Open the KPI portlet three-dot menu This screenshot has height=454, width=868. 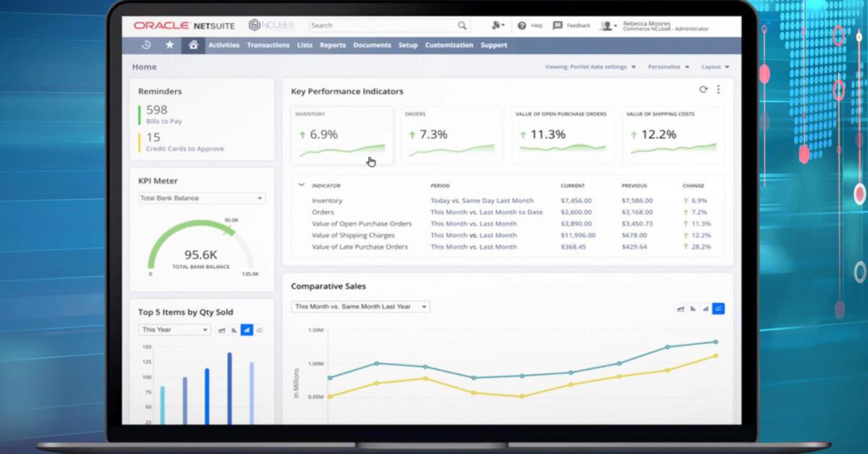[718, 90]
